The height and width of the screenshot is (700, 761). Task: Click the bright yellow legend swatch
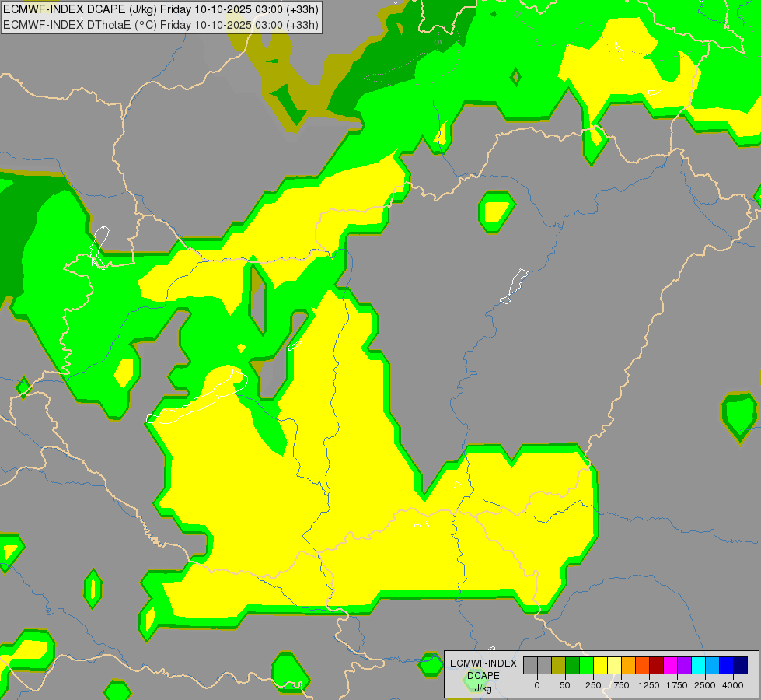[x=600, y=665]
